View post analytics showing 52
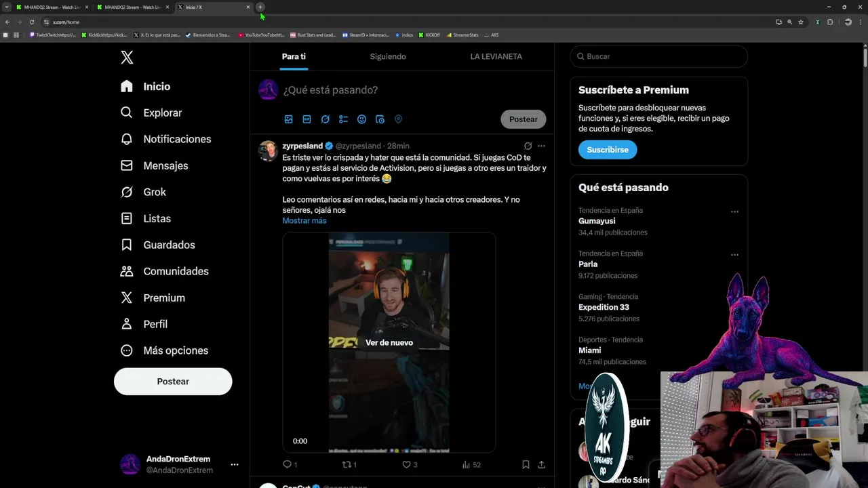 click(x=471, y=464)
